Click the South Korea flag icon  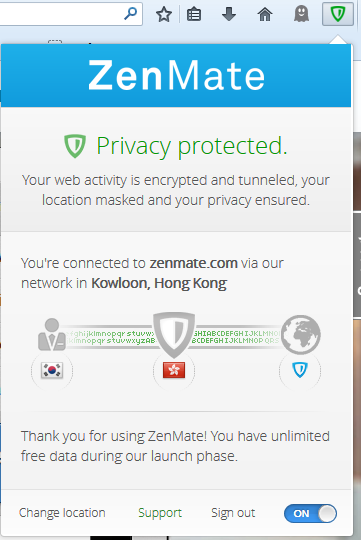click(52, 371)
